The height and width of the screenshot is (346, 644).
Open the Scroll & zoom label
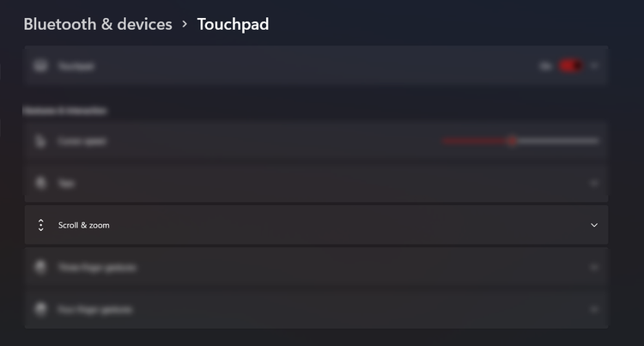(x=84, y=225)
